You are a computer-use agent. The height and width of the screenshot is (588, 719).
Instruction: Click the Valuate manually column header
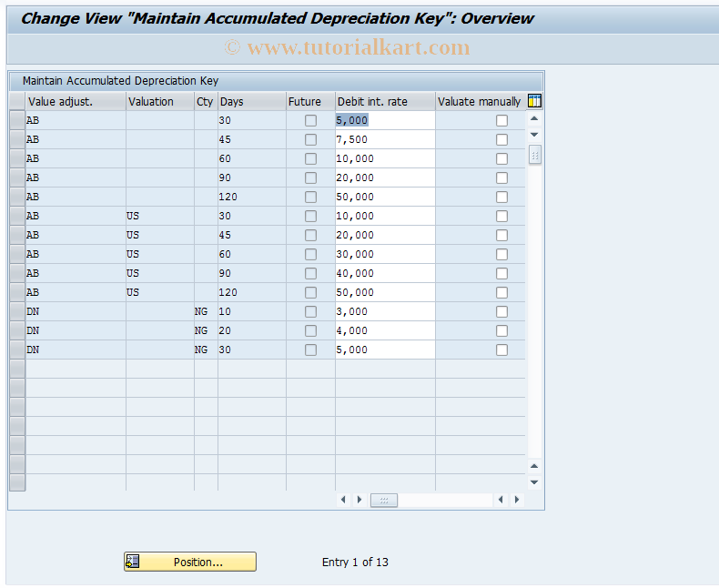pos(481,101)
